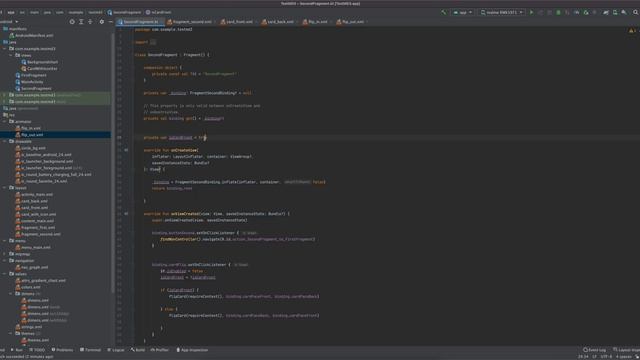Run the app with the green play button
The height and width of the screenshot is (360, 640).
pyautogui.click(x=531, y=13)
